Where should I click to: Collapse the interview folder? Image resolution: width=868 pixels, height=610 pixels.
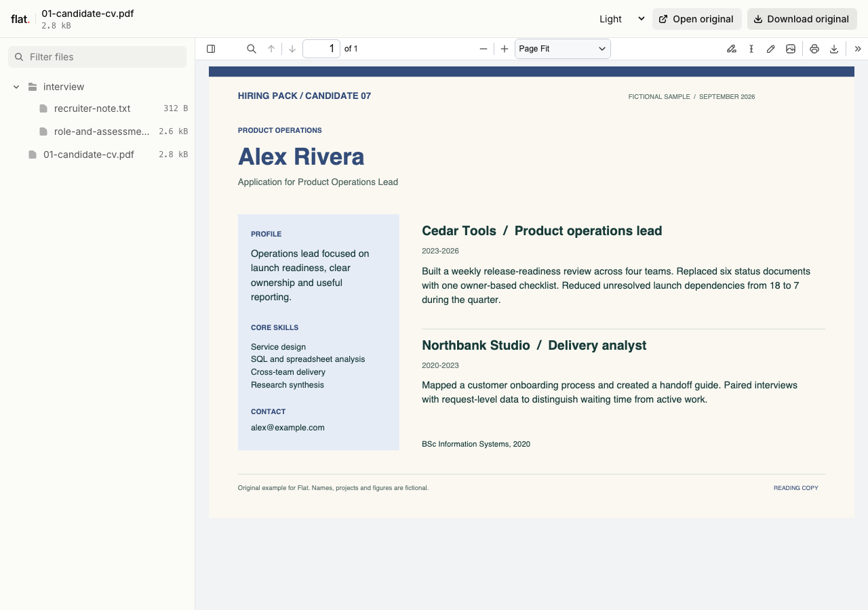[16, 87]
